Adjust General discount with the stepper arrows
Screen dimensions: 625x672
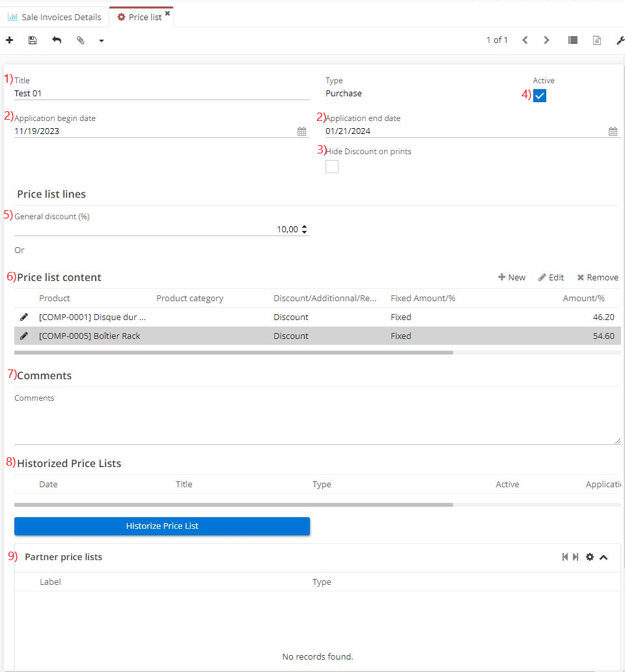[305, 229]
